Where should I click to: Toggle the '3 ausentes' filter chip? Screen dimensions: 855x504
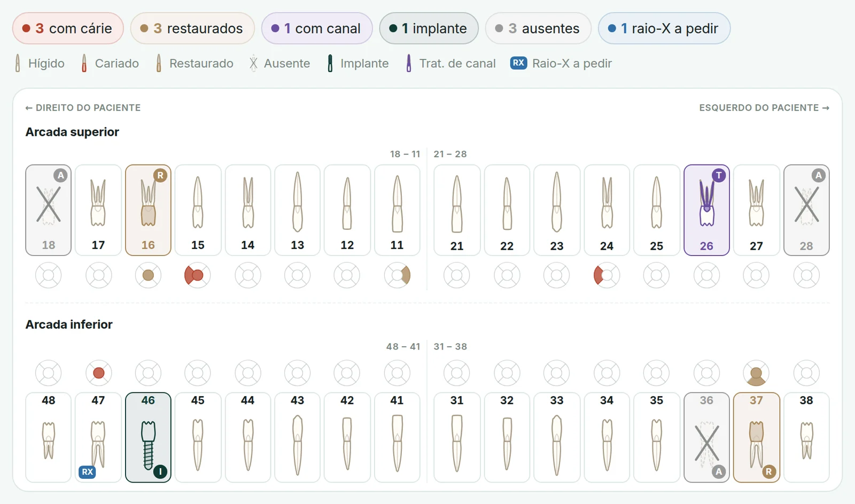pos(538,28)
